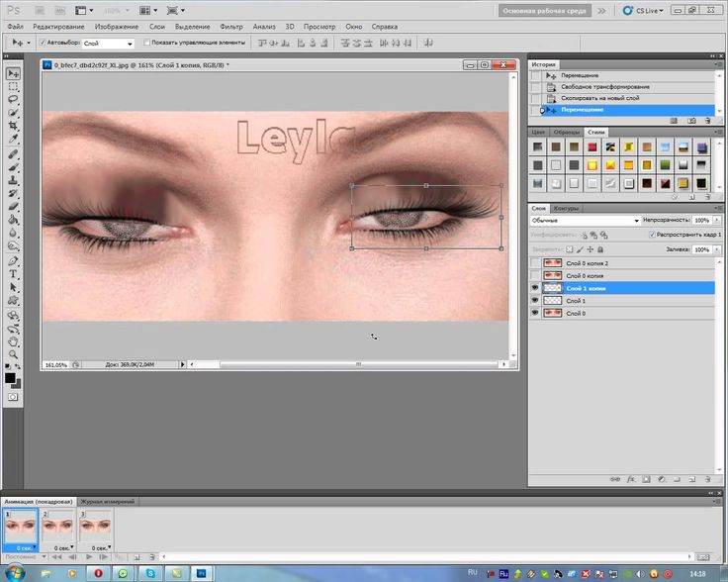Show layer Слой 0 копия 2
Viewport: 728px width, 582px height.
pyautogui.click(x=535, y=263)
